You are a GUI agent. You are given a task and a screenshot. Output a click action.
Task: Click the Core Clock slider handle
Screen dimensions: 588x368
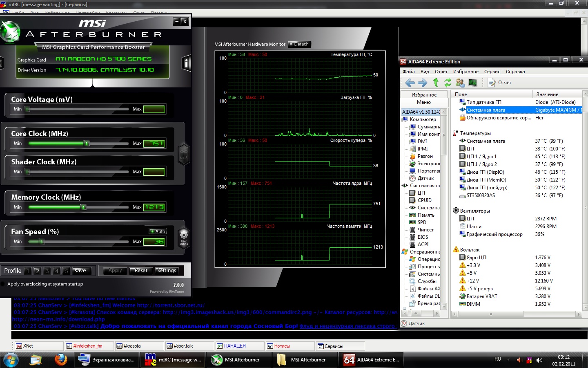coord(87,143)
